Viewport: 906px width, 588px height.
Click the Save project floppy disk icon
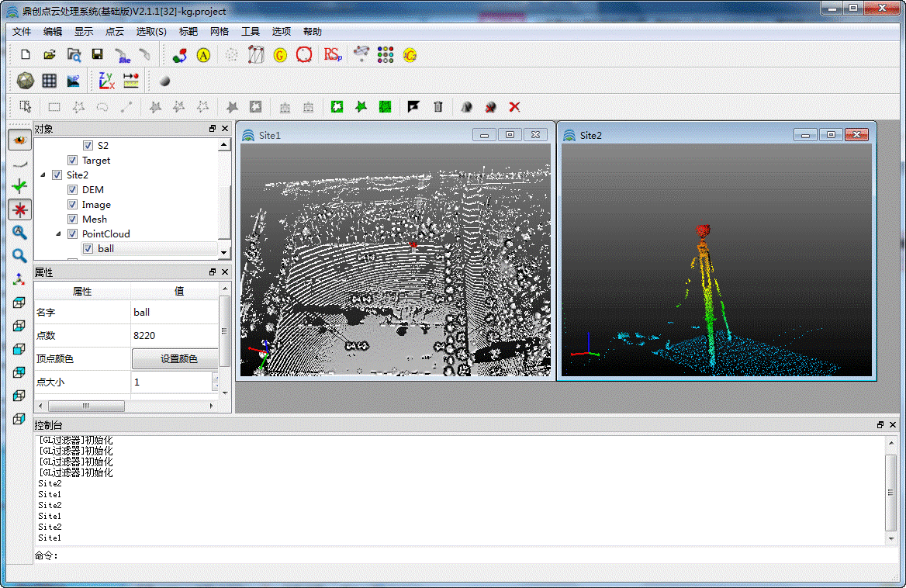tap(98, 54)
